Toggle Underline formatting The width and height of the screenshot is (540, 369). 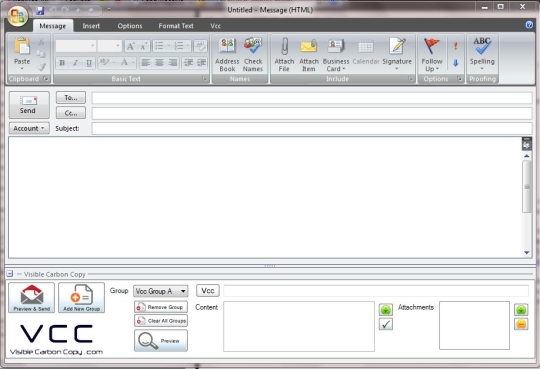click(89, 63)
